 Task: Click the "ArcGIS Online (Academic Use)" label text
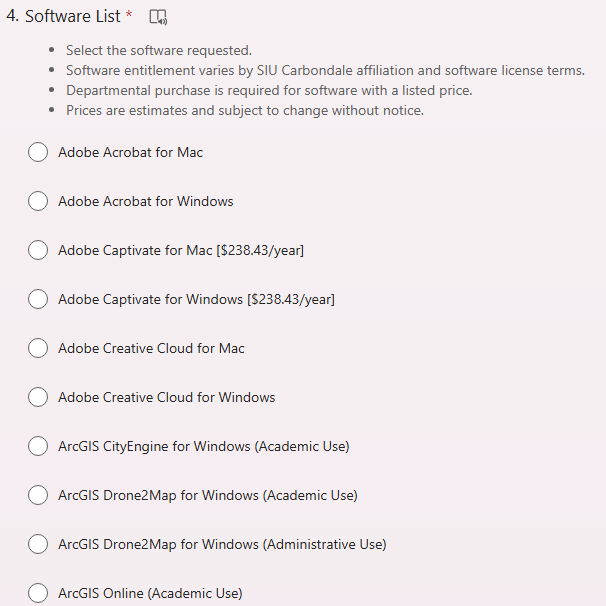point(150,593)
